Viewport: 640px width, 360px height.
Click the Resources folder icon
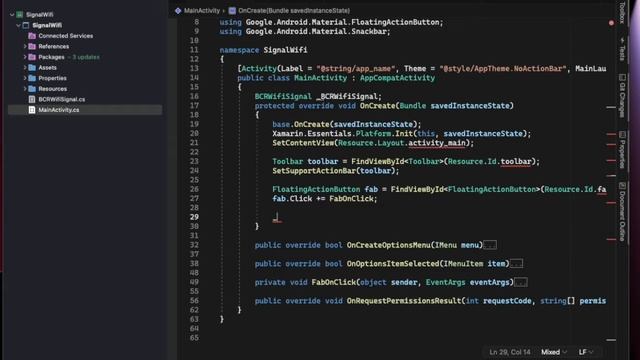(32, 89)
